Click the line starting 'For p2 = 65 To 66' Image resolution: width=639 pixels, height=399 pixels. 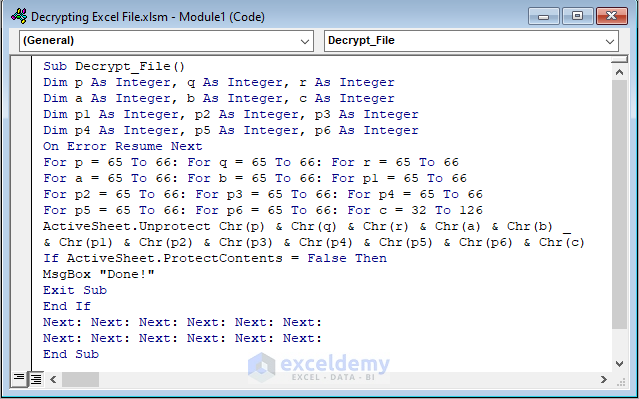(x=263, y=194)
